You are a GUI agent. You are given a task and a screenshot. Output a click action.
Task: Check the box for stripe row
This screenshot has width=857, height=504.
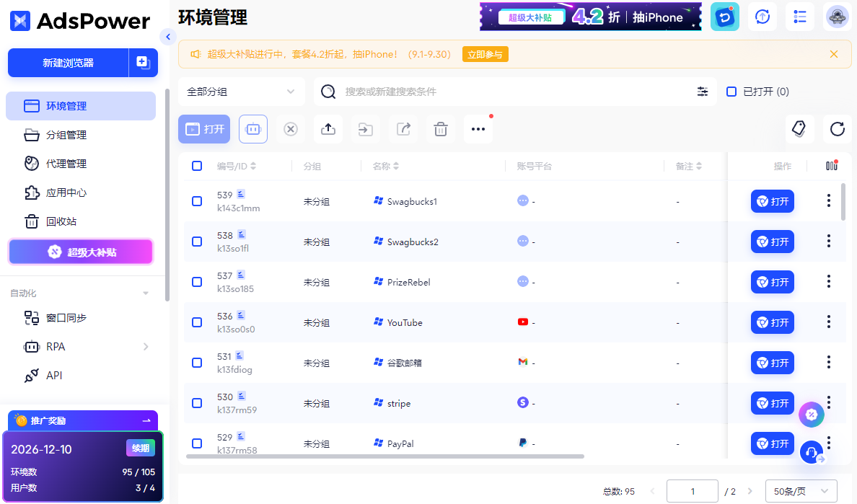pyautogui.click(x=197, y=403)
